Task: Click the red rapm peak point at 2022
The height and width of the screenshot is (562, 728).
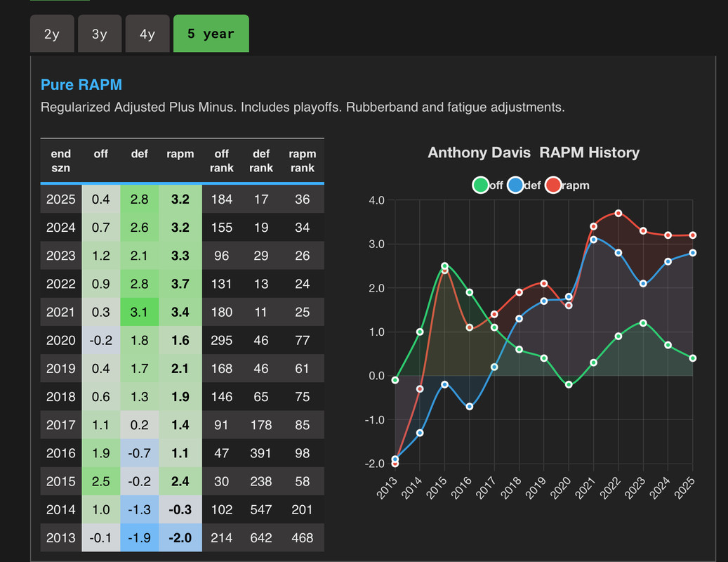Action: tap(618, 213)
